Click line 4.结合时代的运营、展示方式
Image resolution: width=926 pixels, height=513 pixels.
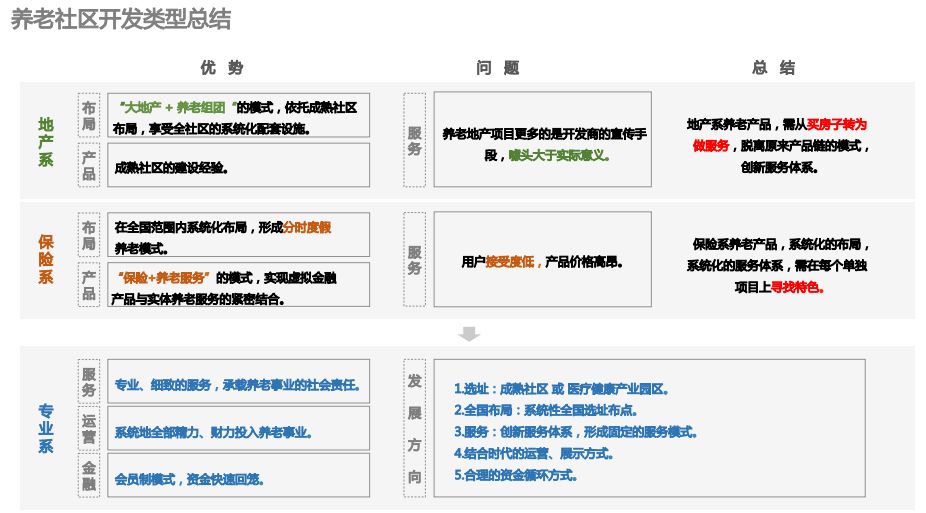(534, 453)
